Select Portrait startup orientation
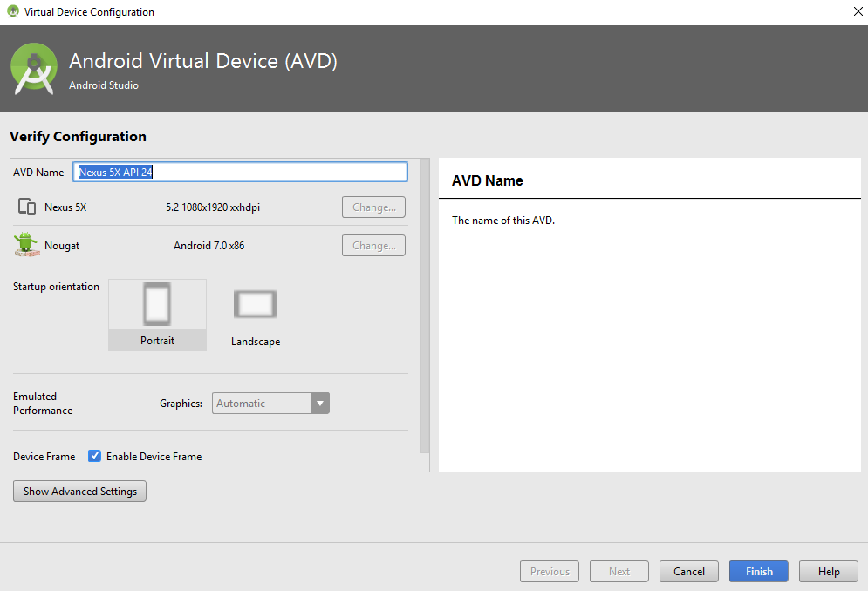The width and height of the screenshot is (868, 591). (157, 315)
